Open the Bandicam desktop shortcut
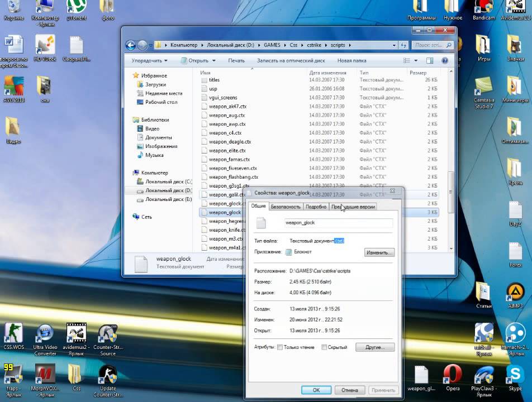Viewport: 532px width, 402px height. (x=484, y=10)
